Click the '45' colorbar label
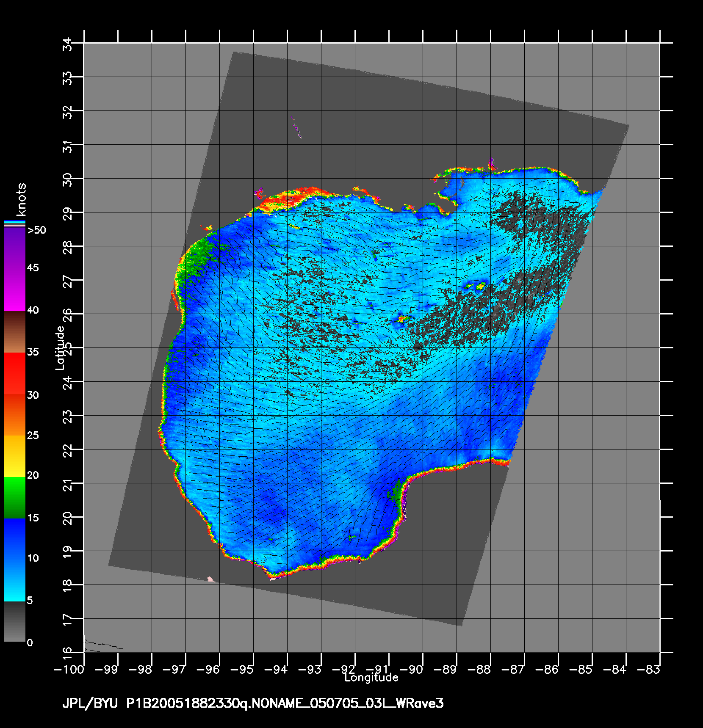This screenshot has width=703, height=728. pos(33,267)
